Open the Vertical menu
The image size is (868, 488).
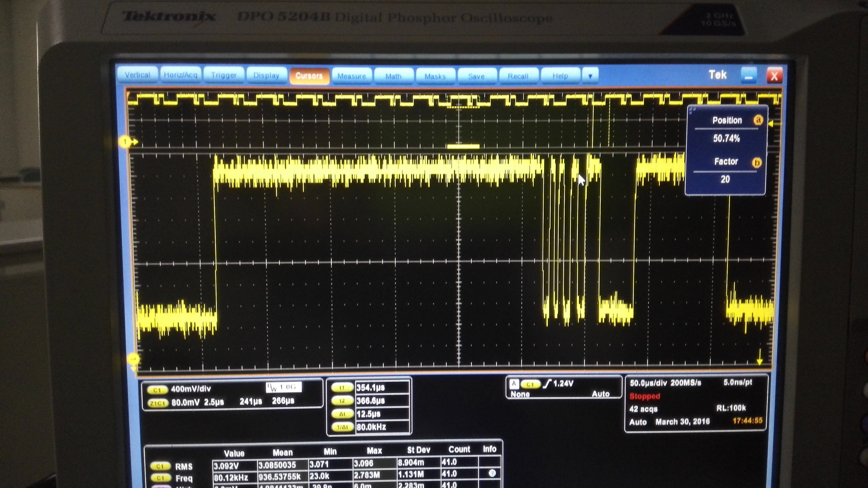137,75
